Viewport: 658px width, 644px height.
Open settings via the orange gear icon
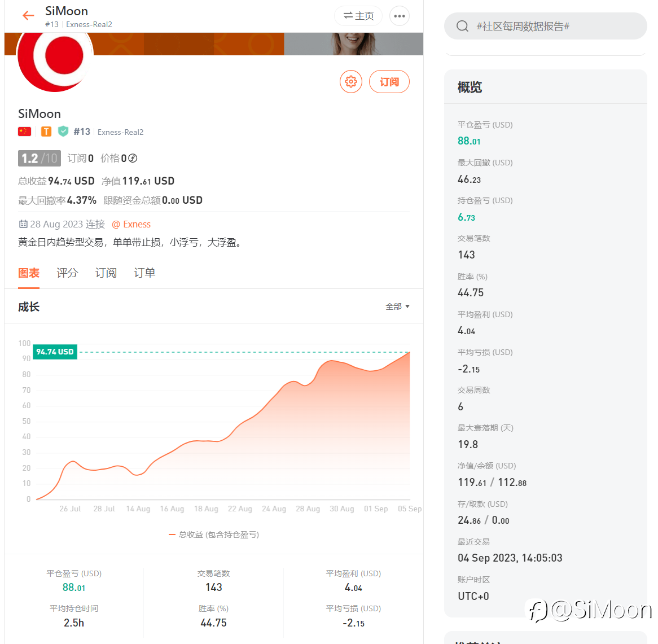point(351,81)
